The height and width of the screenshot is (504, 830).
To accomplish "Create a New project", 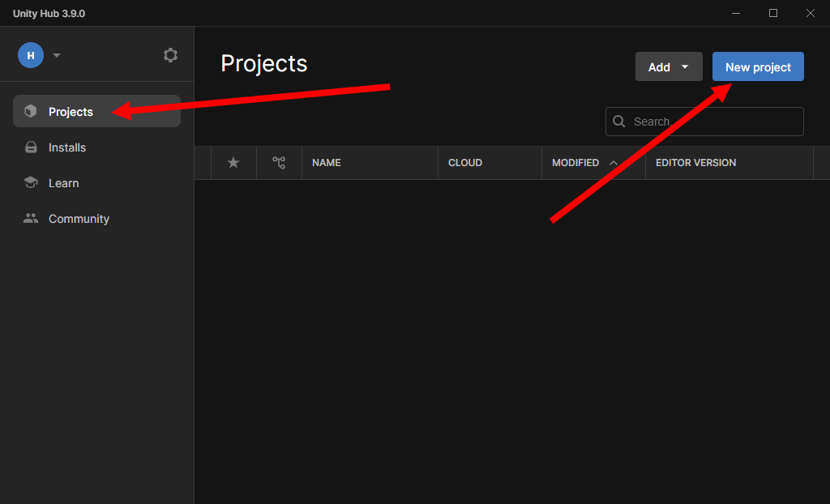I will 758,66.
